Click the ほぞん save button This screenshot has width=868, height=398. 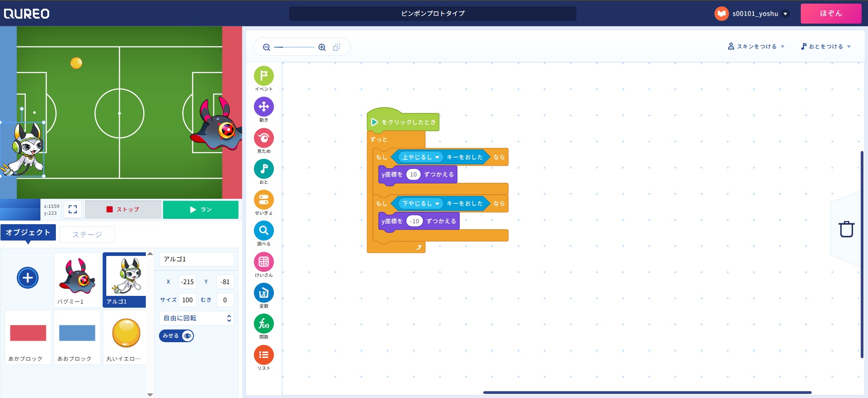click(830, 14)
